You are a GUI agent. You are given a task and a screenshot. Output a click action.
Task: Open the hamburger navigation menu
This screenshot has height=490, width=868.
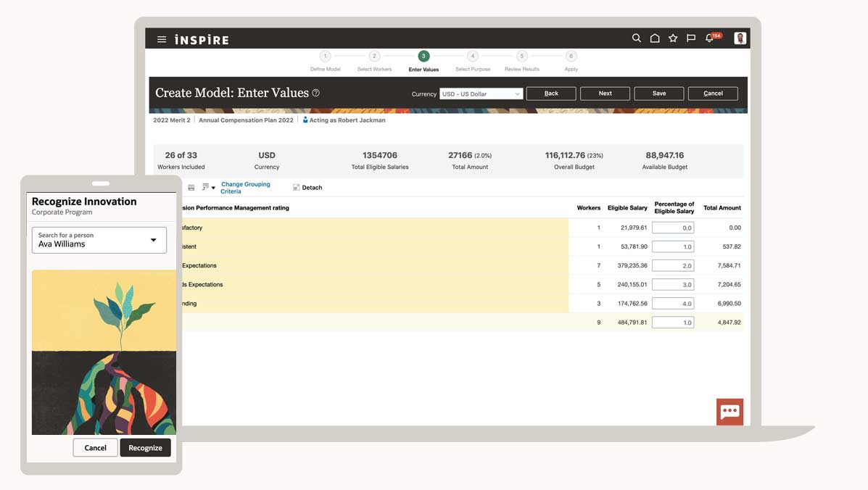coord(162,39)
